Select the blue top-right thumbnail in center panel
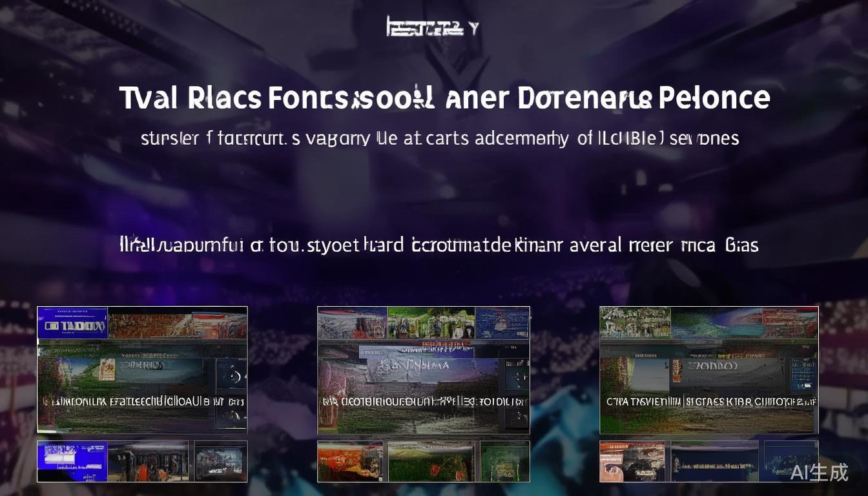Image resolution: width=868 pixels, height=496 pixels. click(x=502, y=322)
